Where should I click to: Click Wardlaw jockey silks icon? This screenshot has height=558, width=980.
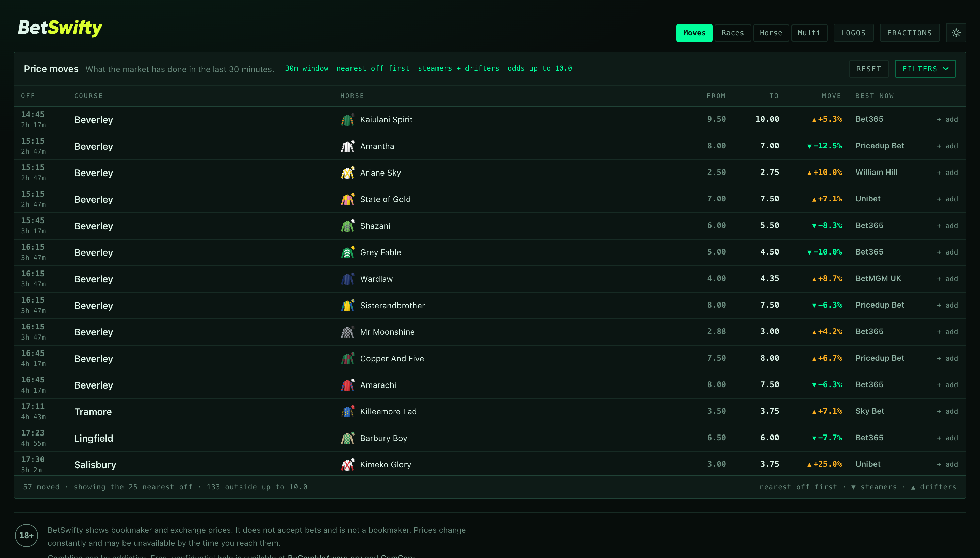pos(348,279)
